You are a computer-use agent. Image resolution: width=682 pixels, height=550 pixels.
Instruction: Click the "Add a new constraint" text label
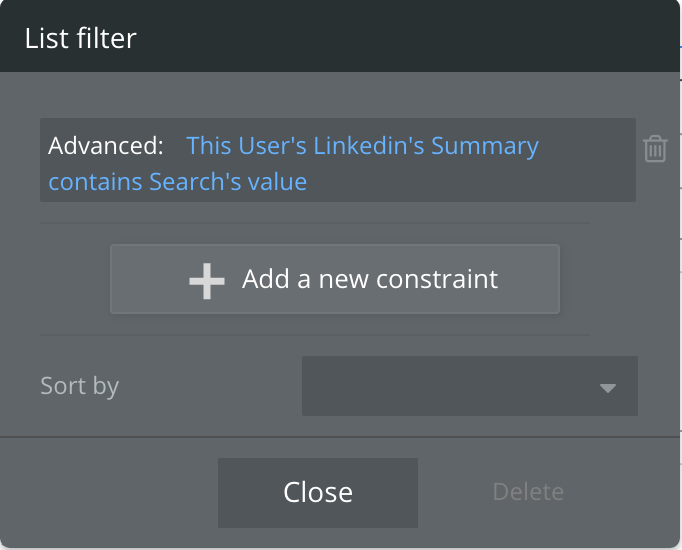pos(370,279)
